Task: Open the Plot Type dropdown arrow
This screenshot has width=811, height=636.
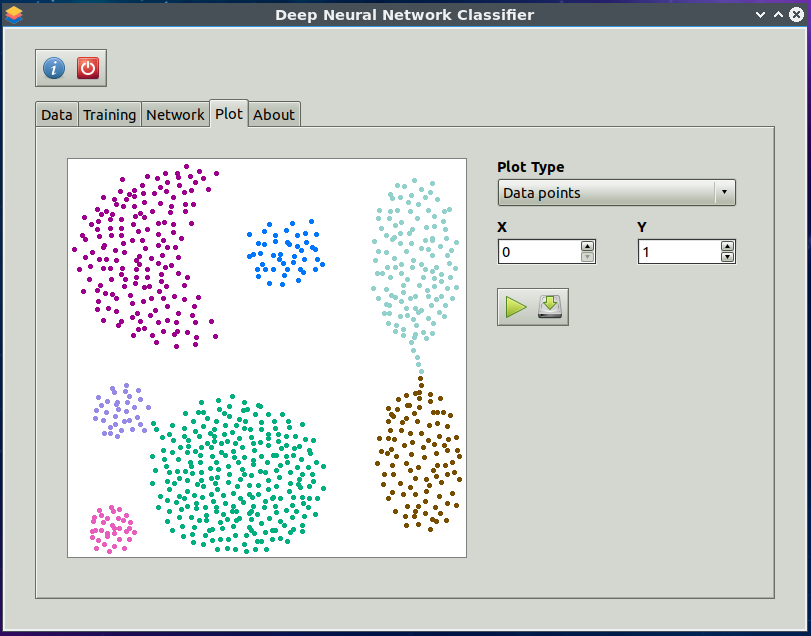Action: 724,192
